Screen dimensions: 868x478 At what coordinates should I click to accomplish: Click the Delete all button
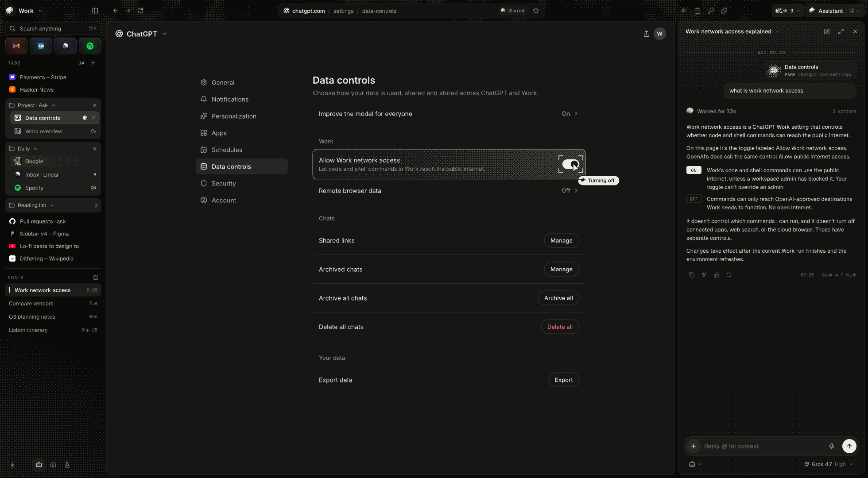[x=560, y=327]
